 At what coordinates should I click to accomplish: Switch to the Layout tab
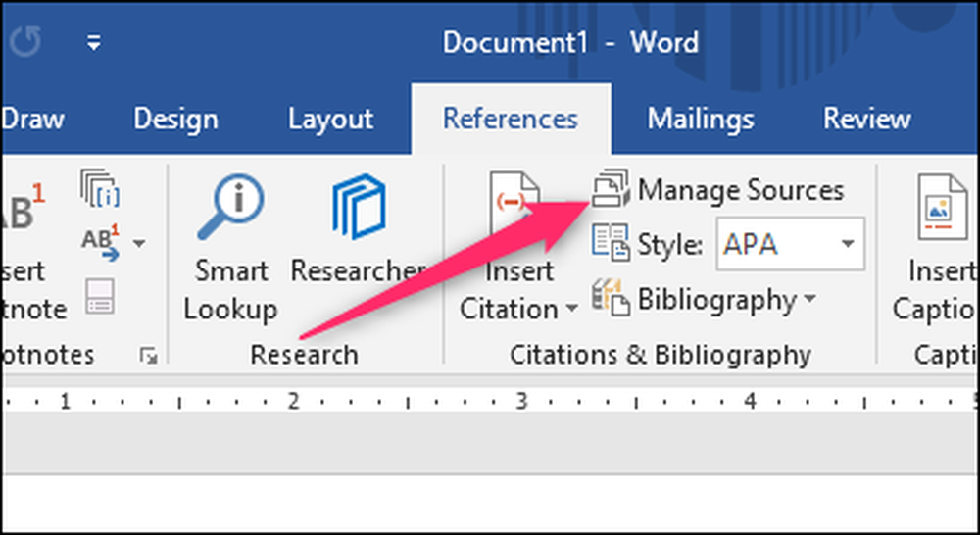coord(330,119)
